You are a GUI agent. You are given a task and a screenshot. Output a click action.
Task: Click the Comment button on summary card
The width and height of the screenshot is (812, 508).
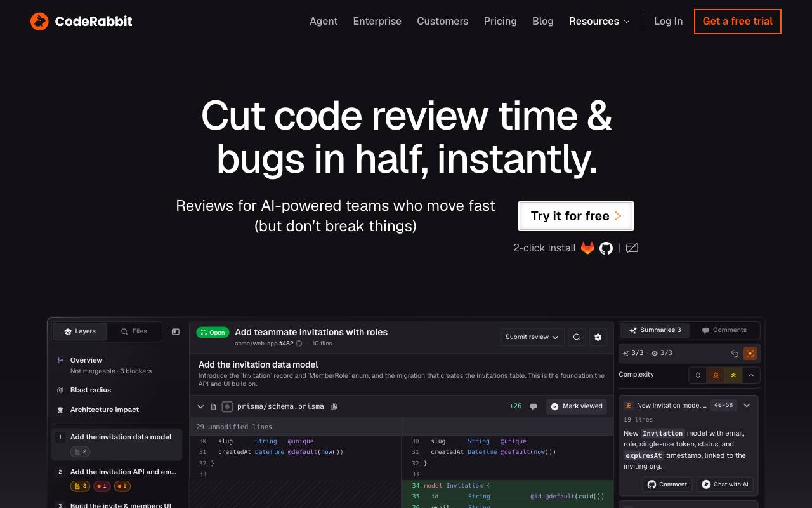[x=667, y=485]
